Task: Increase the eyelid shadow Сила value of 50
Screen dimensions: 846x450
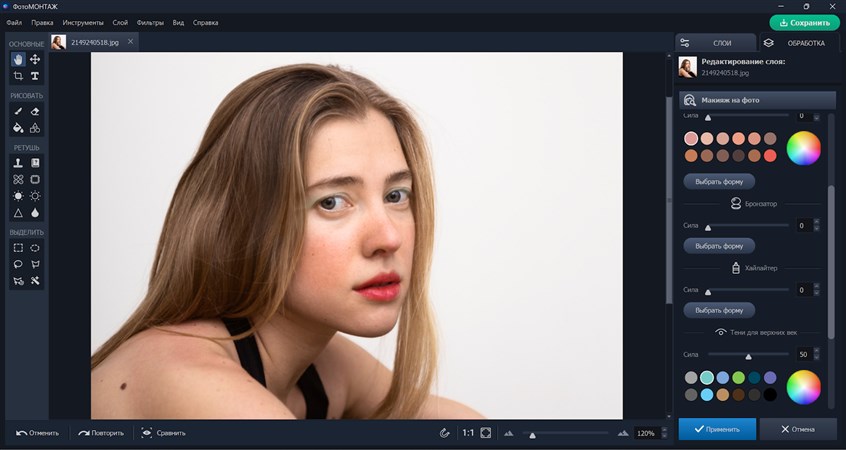Action: pyautogui.click(x=817, y=351)
